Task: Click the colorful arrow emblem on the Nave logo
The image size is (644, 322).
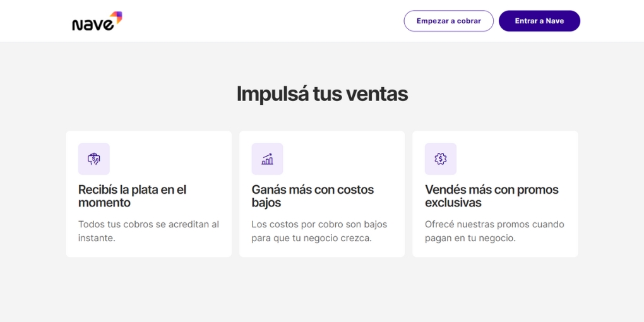Action: [x=116, y=17]
